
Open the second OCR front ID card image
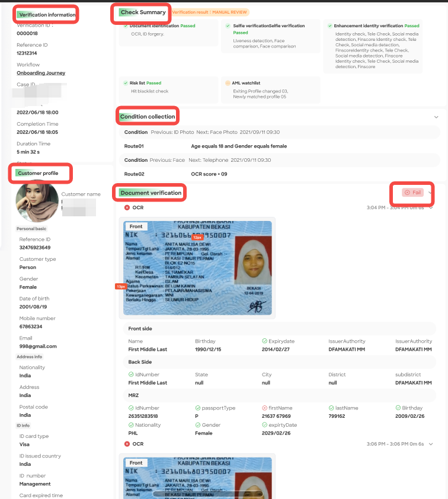tap(197, 478)
